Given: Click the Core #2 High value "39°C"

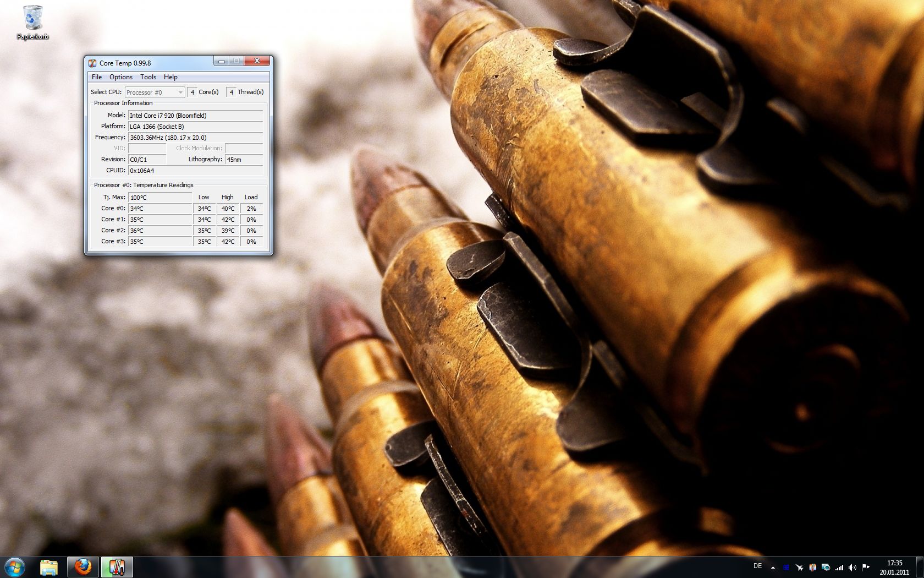Looking at the screenshot, I should click(228, 231).
